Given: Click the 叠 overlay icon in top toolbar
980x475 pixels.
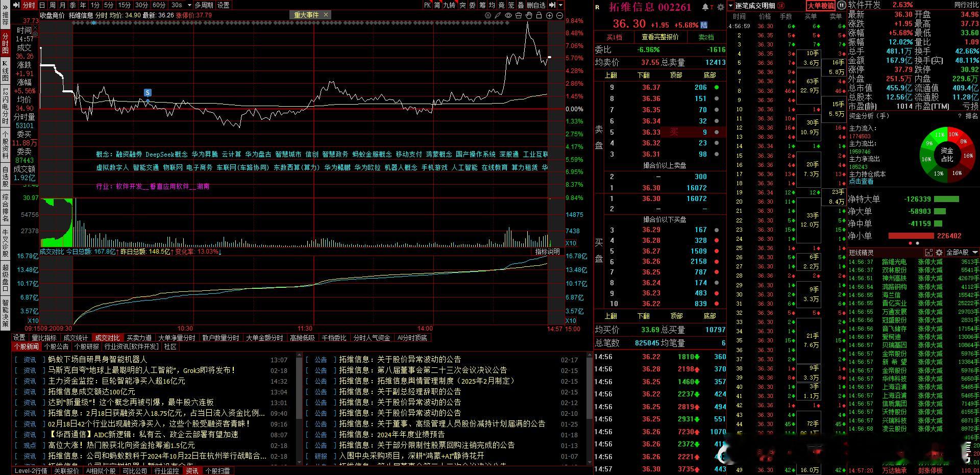Looking at the screenshot, I should 521,5.
